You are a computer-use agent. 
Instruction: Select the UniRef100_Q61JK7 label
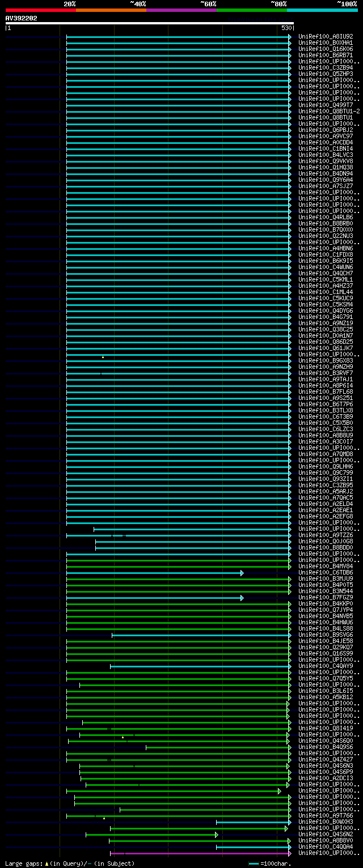(326, 348)
